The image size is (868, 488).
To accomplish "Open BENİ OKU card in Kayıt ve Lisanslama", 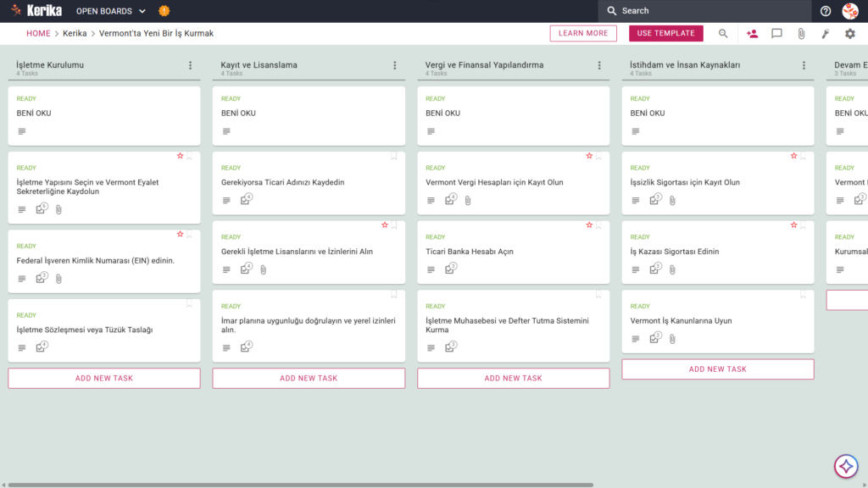I will click(x=309, y=116).
